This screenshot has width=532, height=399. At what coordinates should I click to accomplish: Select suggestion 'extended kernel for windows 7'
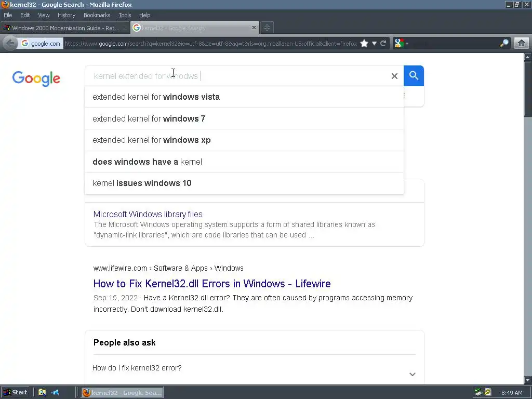pyautogui.click(x=244, y=119)
